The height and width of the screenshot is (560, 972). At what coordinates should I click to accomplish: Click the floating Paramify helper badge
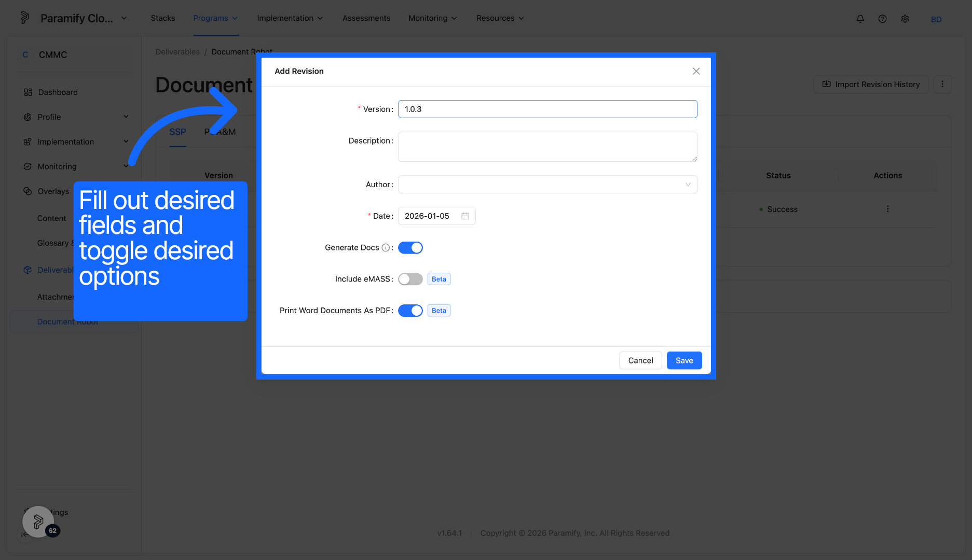[x=38, y=522]
